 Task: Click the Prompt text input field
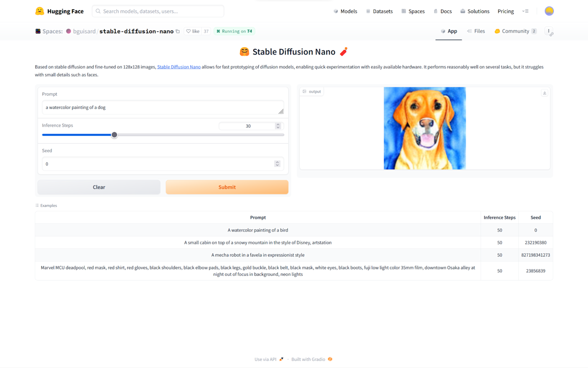[x=163, y=108]
